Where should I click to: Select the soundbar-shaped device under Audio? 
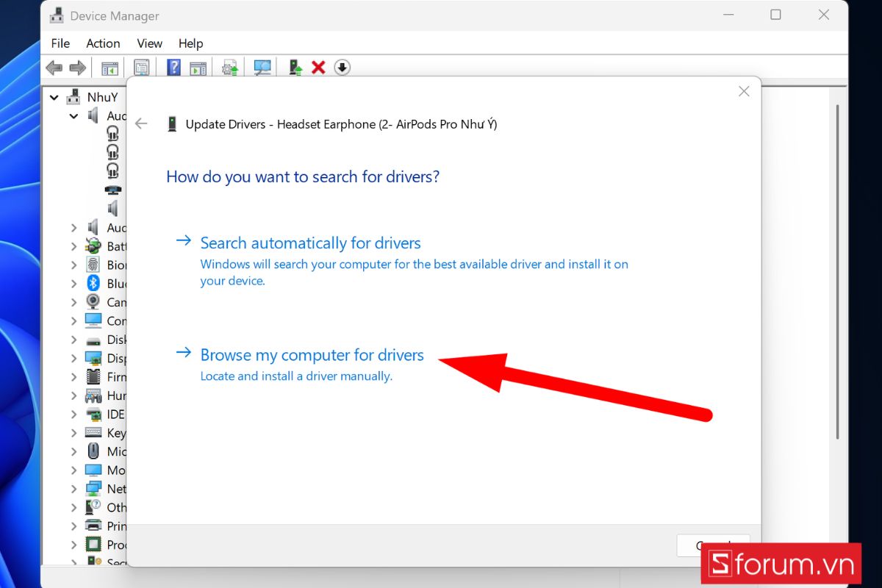tap(113, 190)
